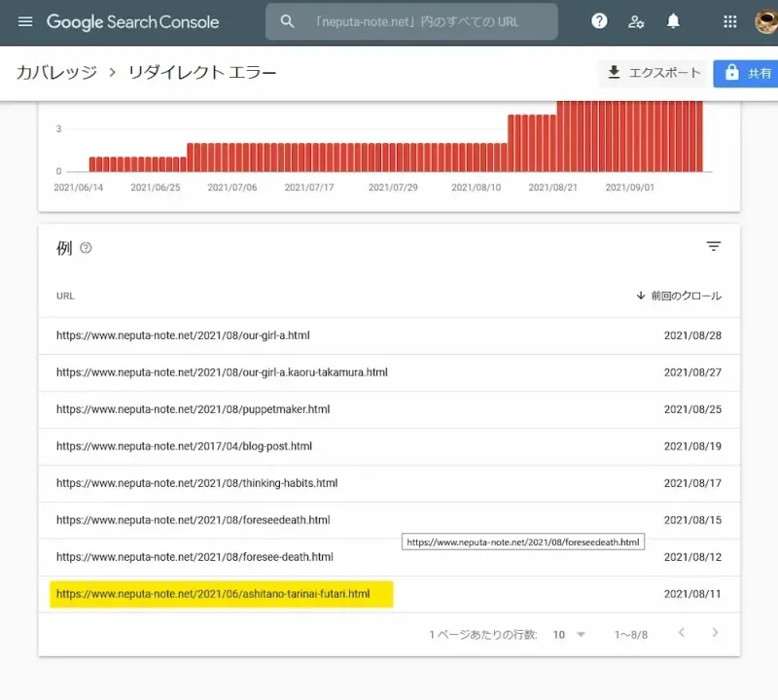Open the Help question mark icon
Image resolution: width=778 pixels, height=700 pixels.
tap(600, 21)
